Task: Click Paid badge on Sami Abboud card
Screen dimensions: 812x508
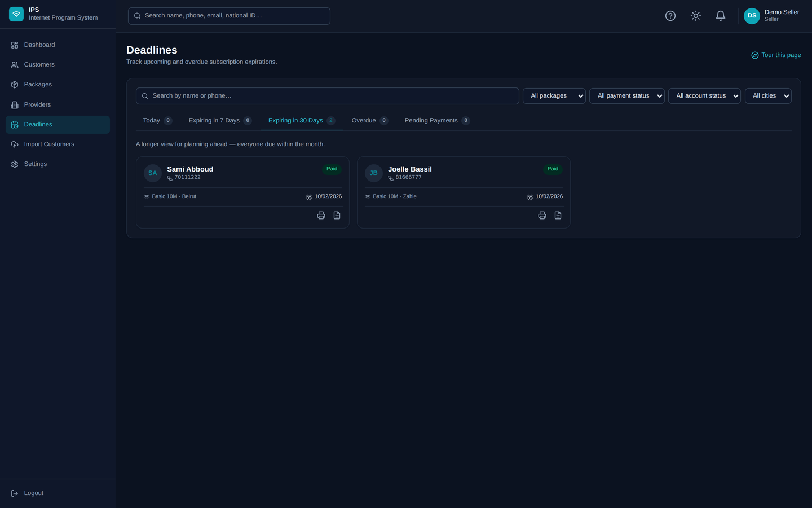Action: tap(332, 169)
